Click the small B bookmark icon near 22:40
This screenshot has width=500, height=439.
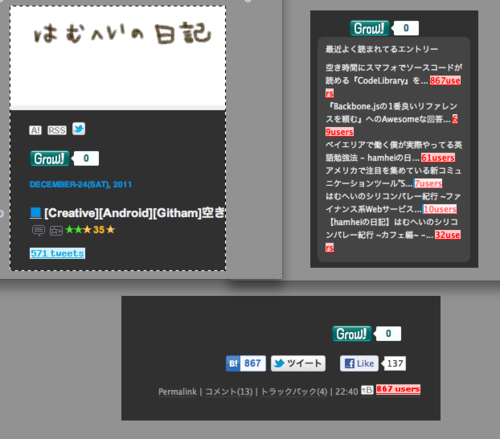pos(367,390)
